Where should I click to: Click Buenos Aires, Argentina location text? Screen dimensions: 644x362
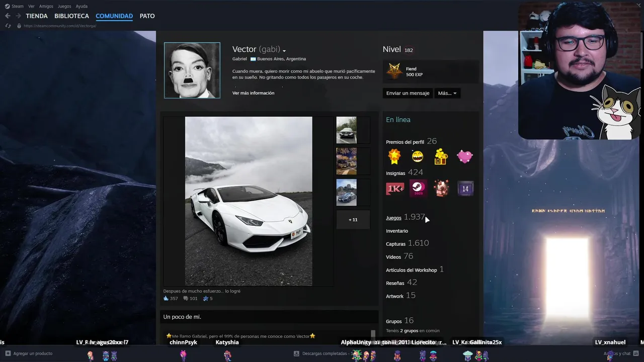[281, 59]
